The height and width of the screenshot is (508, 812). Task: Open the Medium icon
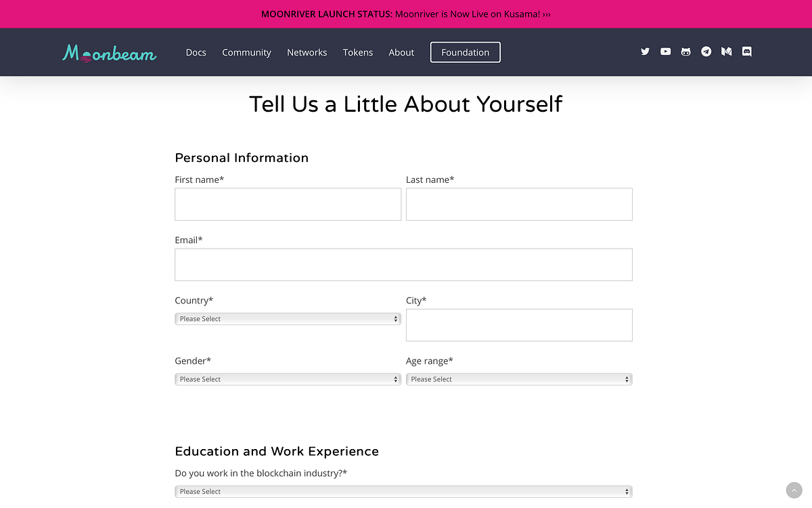[x=726, y=51]
